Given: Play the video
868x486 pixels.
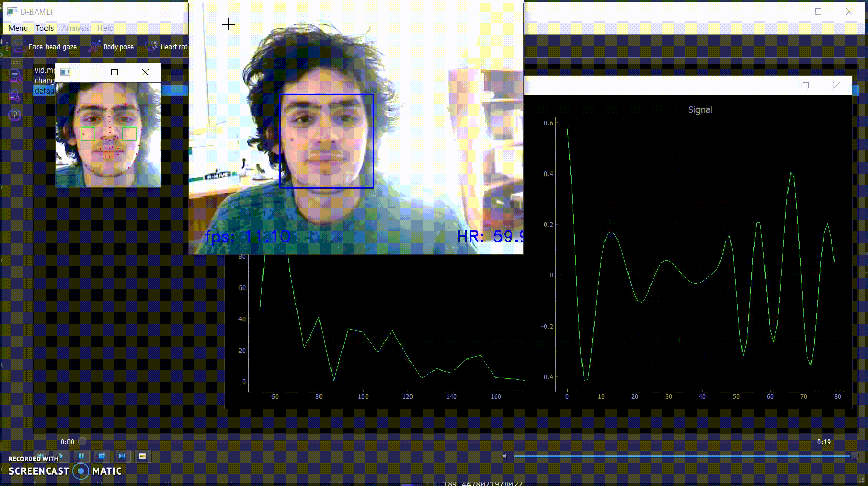Looking at the screenshot, I should click(x=61, y=456).
